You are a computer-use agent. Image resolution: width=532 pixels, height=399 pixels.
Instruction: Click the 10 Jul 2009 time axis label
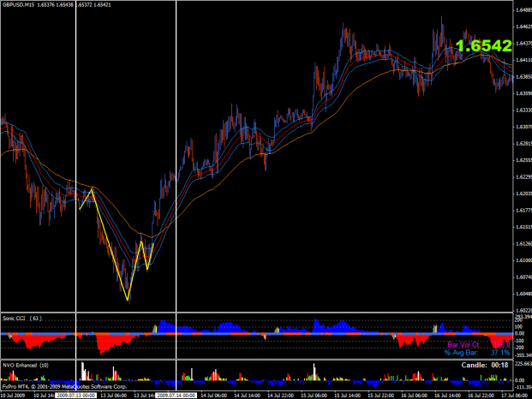13,396
